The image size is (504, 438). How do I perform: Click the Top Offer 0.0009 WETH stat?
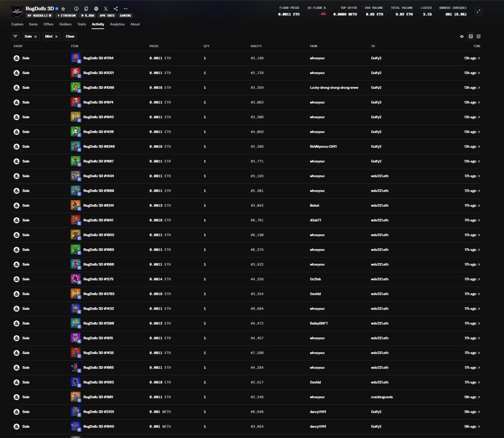click(345, 11)
